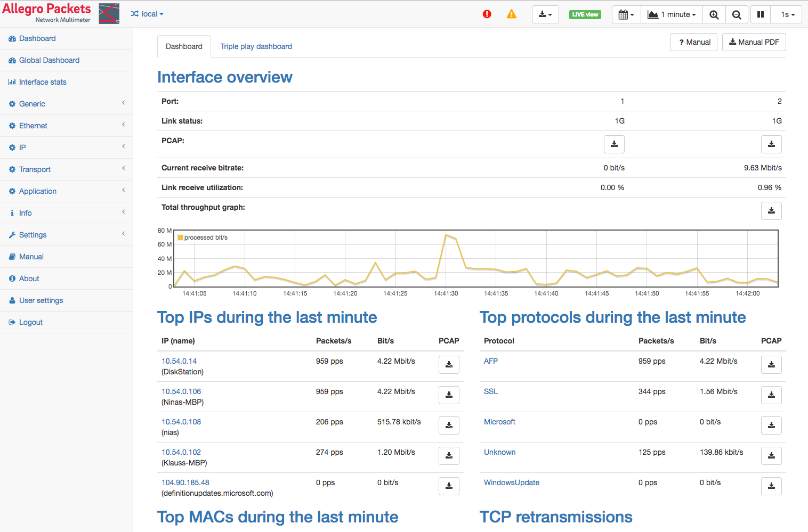808x532 pixels.
Task: Open the 1s refresh rate dropdown
Action: (787, 15)
